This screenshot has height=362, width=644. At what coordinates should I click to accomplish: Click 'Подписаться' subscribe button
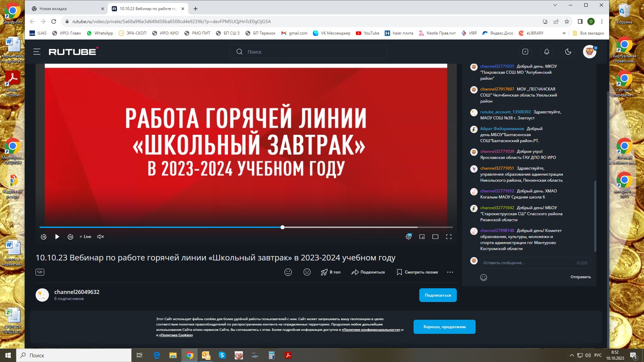pos(438,295)
